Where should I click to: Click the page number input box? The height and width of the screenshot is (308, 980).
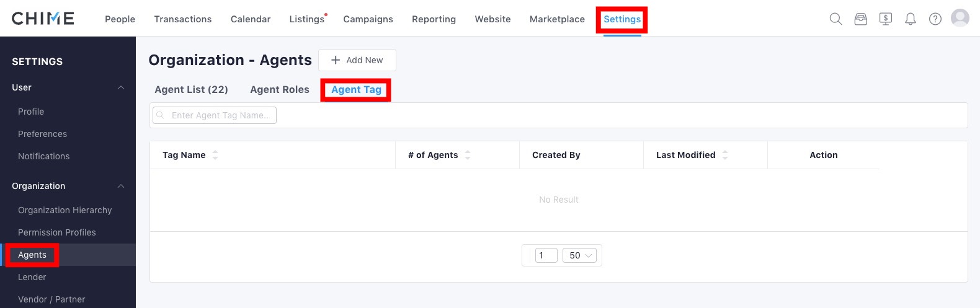tap(546, 255)
